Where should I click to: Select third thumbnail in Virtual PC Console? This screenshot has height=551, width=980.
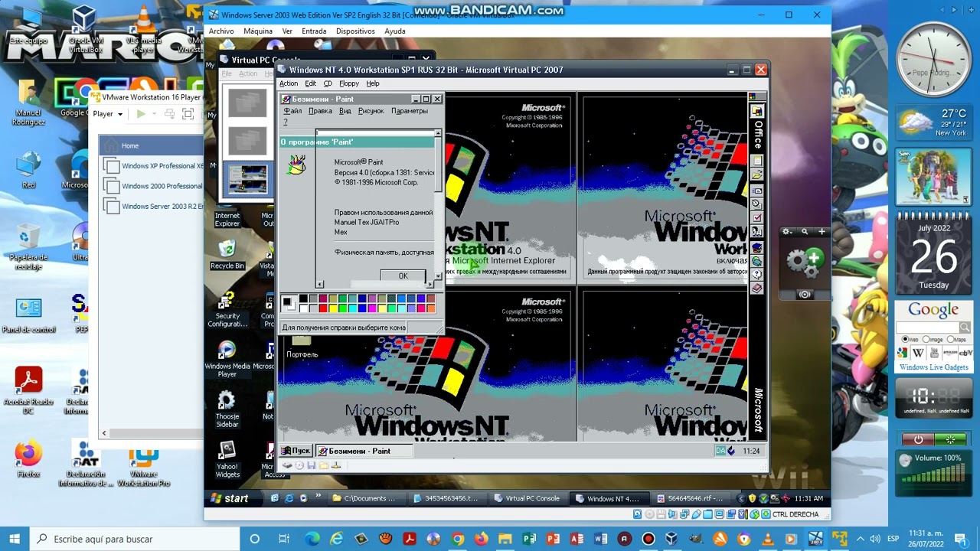pos(247,179)
